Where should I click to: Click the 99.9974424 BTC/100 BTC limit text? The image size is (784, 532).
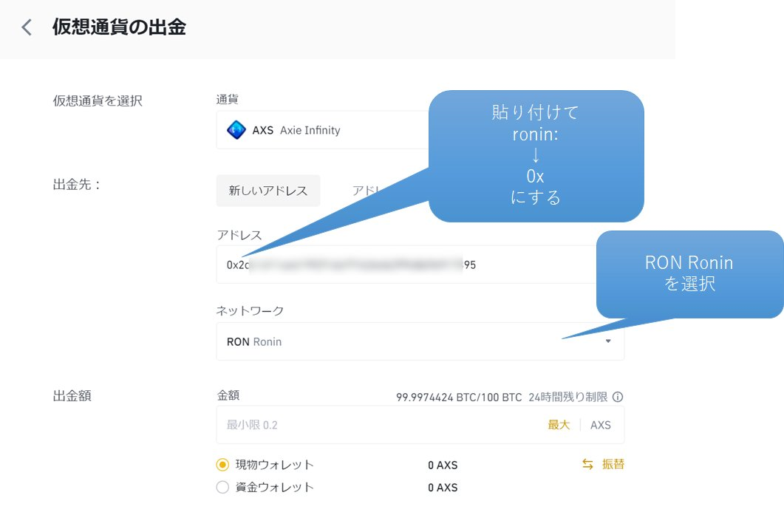[459, 398]
